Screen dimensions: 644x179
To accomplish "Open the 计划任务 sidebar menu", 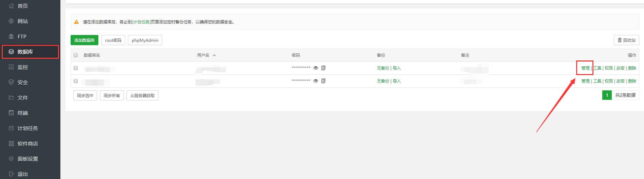I will [x=27, y=128].
